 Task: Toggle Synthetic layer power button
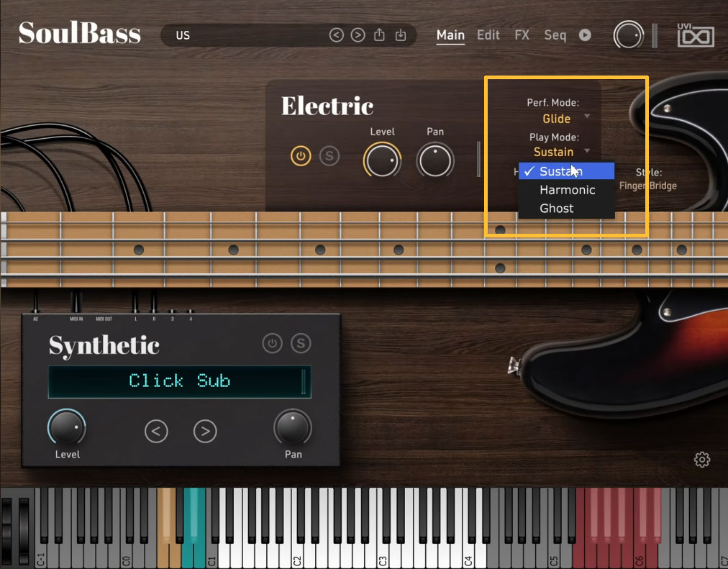[x=272, y=343]
